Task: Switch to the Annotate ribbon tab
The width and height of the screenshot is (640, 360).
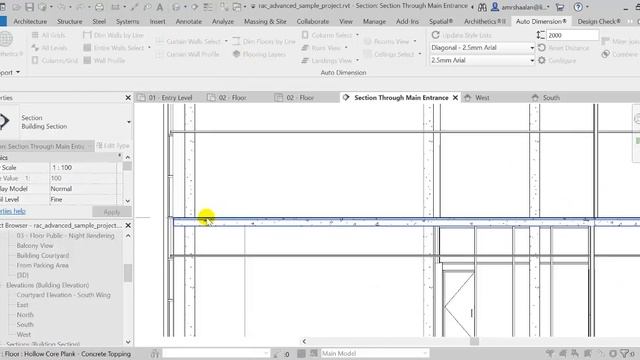Action: click(189, 21)
